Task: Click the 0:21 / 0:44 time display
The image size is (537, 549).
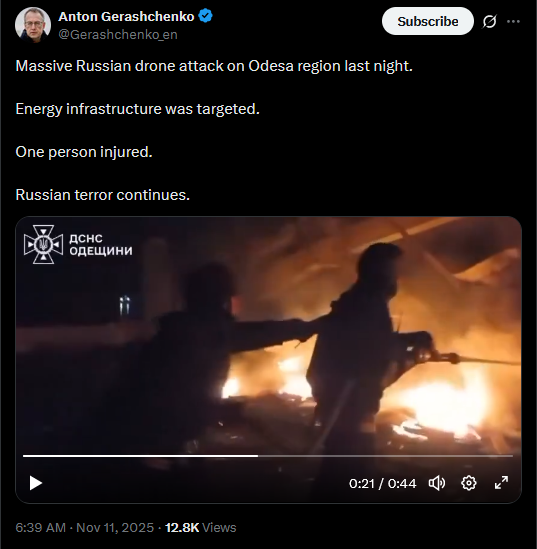Action: coord(382,484)
